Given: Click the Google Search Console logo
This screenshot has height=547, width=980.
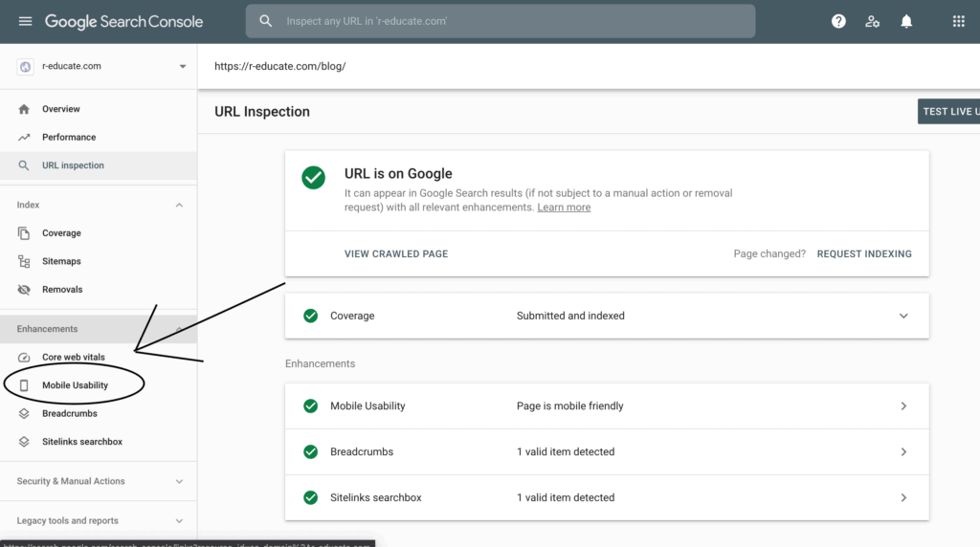Looking at the screenshot, I should pos(123,21).
